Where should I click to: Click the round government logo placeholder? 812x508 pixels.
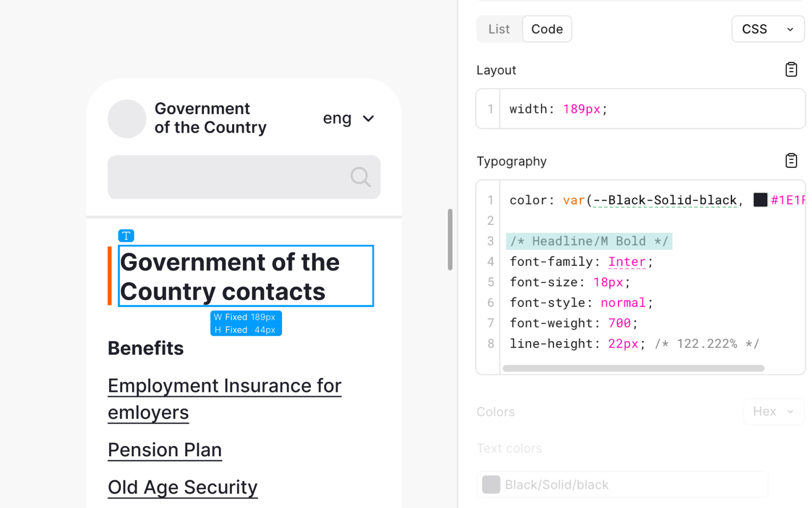pyautogui.click(x=127, y=119)
